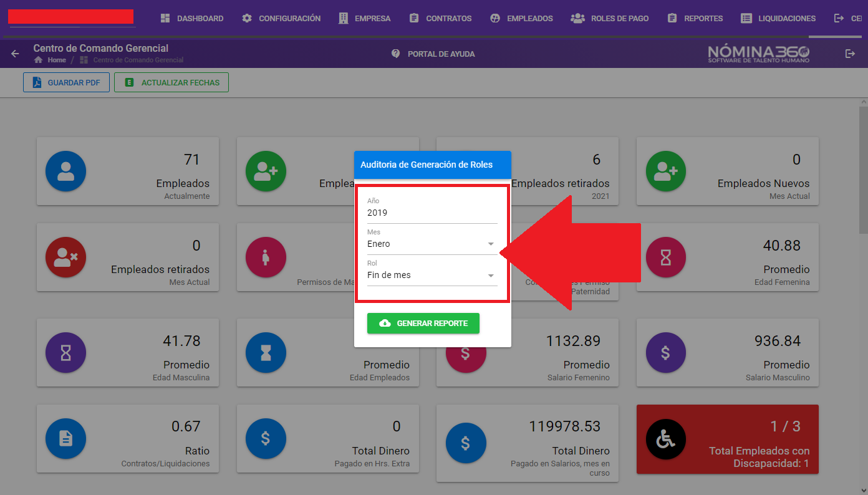Click the pink Permisos de Maternidad icon
This screenshot has width=868, height=495.
coord(266,257)
